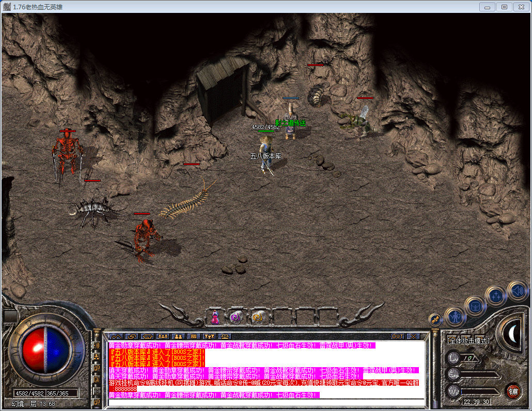Click the linked-people icon beside the scale
This screenshot has width=532, height=411.
pos(209,337)
